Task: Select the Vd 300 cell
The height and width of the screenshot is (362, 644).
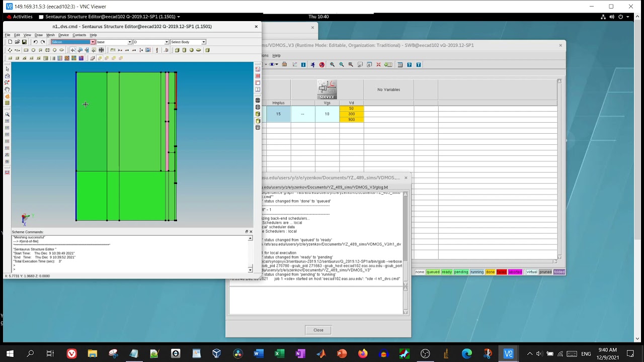Action: tap(351, 114)
